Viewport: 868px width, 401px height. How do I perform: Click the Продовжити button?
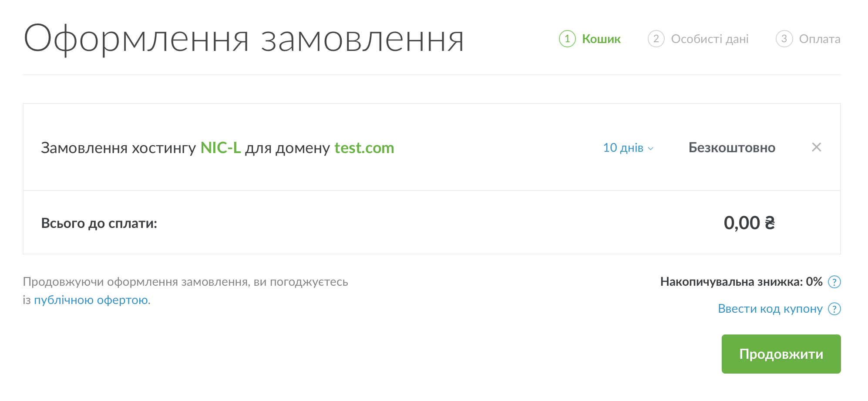pos(781,354)
